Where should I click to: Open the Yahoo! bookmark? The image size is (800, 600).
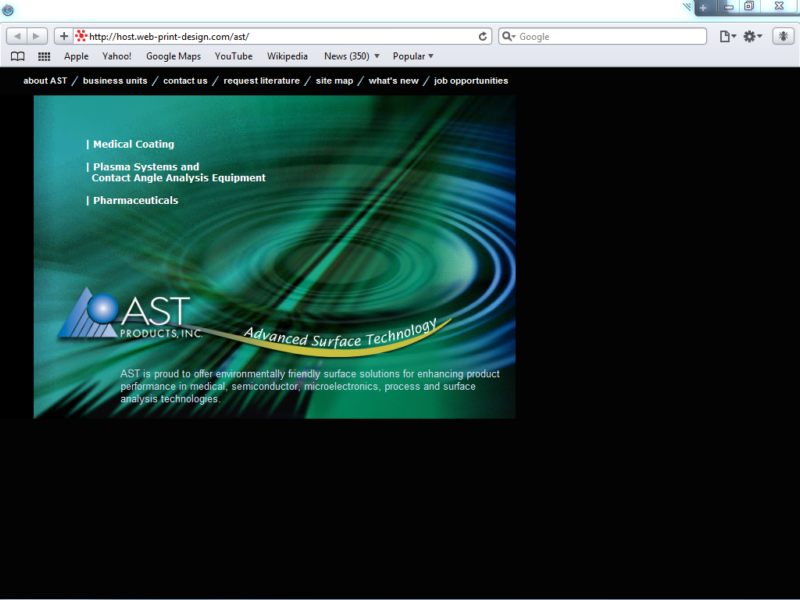click(117, 56)
